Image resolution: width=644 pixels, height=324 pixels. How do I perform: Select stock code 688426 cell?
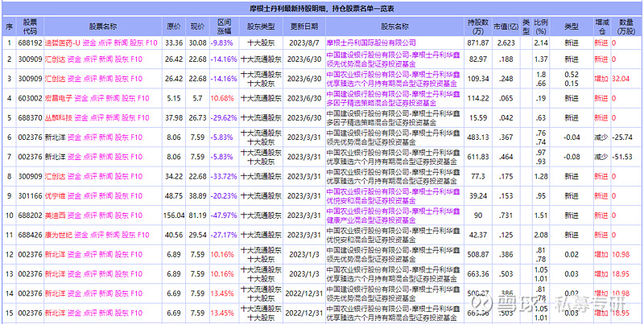tap(30, 235)
